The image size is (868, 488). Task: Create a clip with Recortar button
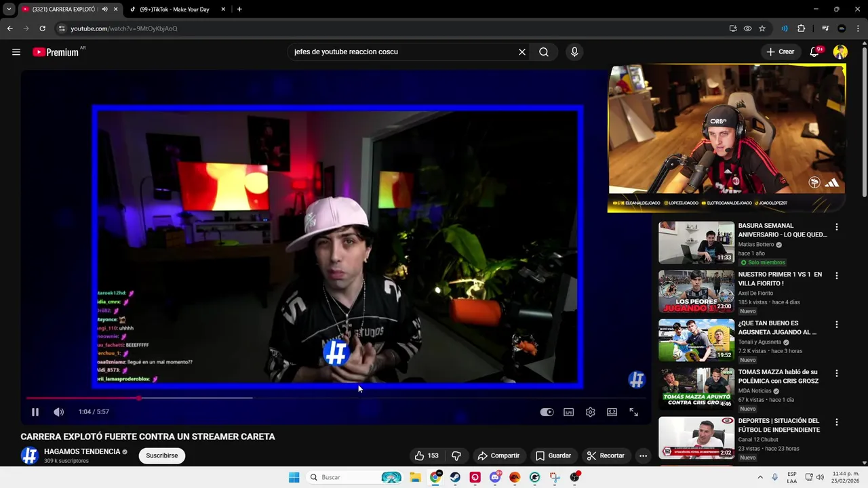[606, 455]
